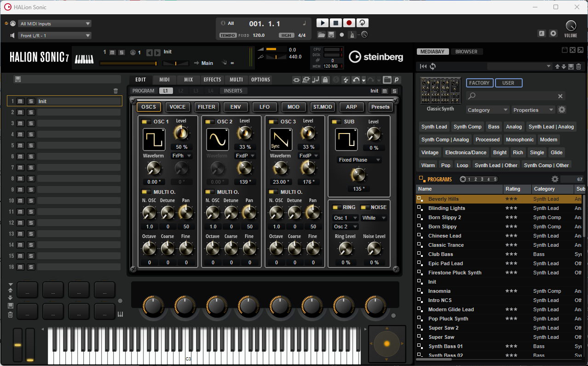Image resolution: width=588 pixels, height=366 pixels.
Task: Switch to the BROWSER tab
Action: tap(467, 52)
